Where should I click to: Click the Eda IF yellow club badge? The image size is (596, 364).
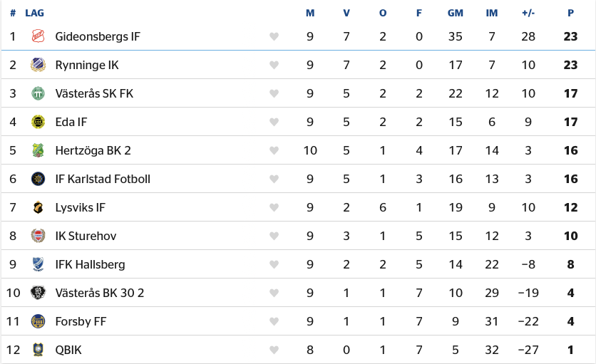pos(38,122)
